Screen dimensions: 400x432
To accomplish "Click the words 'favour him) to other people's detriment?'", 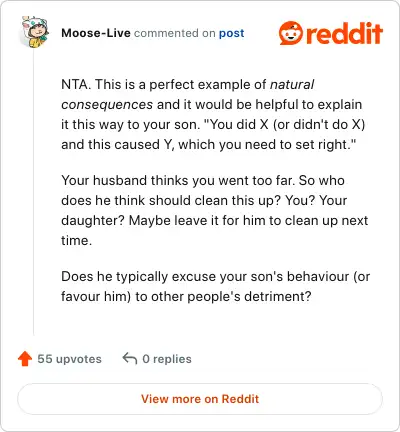I will [x=186, y=296].
